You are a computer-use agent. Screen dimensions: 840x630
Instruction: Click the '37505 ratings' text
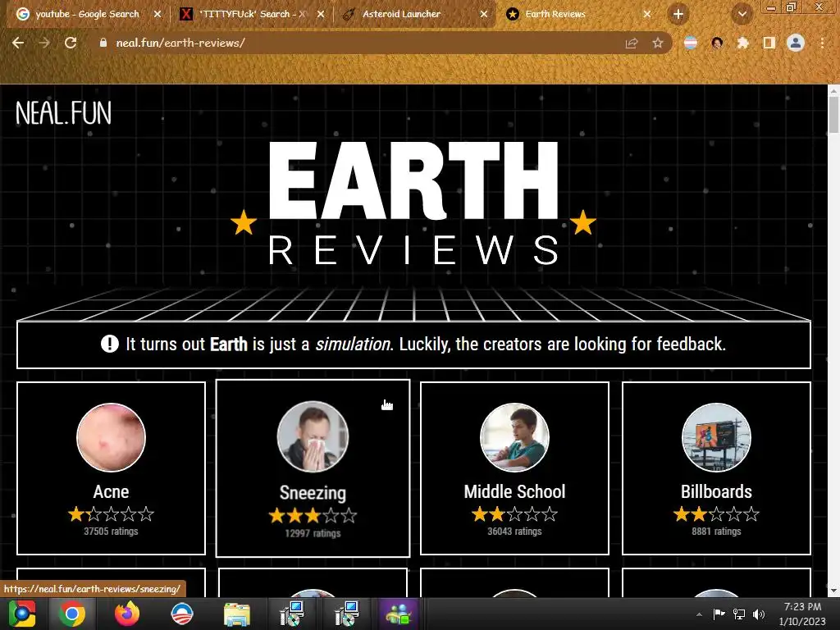pyautogui.click(x=111, y=532)
